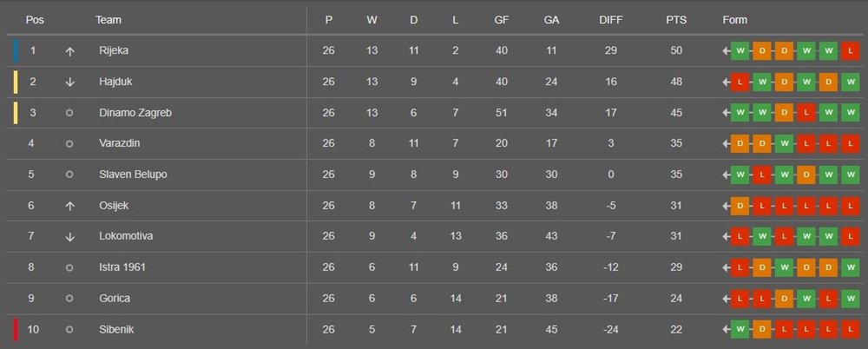The image size is (868, 349).
Task: Click Hajduk's down-arrow position change icon
Action: pos(69,82)
